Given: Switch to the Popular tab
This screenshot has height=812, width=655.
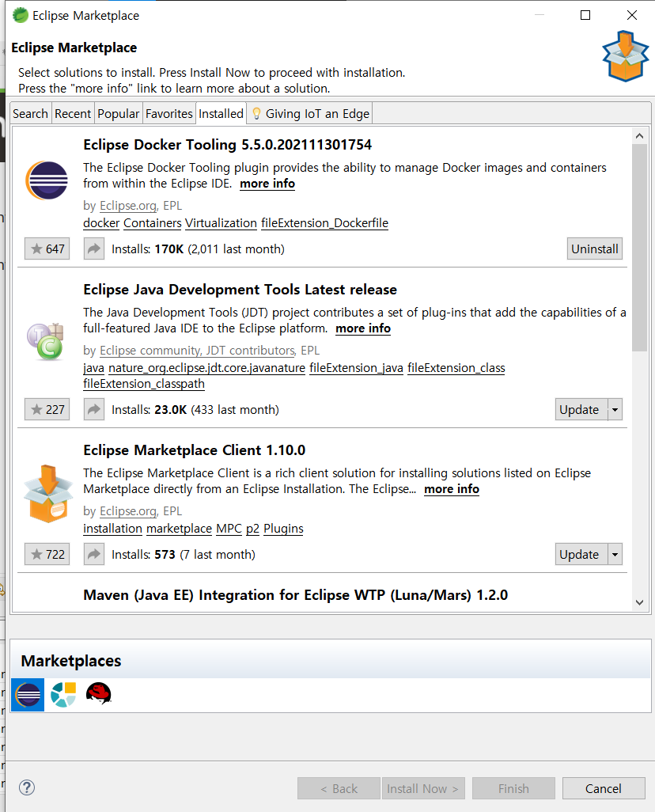Looking at the screenshot, I should (x=119, y=113).
